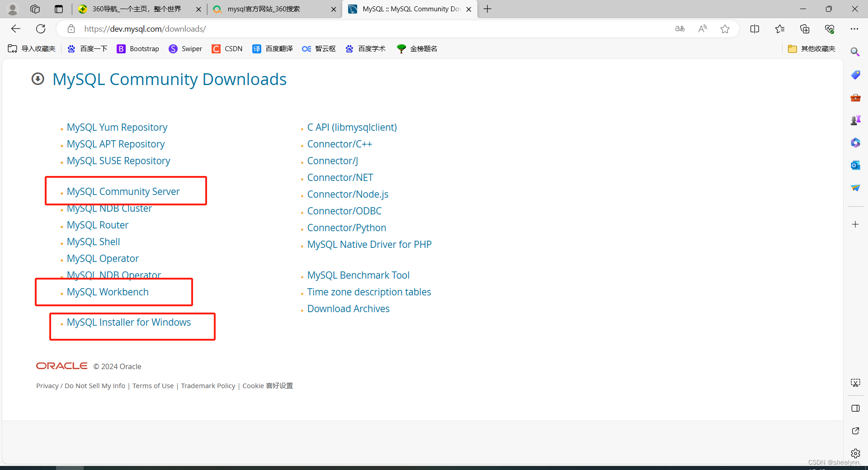The height and width of the screenshot is (470, 868).
Task: Open the workspaces icon in title bar
Action: [x=35, y=9]
